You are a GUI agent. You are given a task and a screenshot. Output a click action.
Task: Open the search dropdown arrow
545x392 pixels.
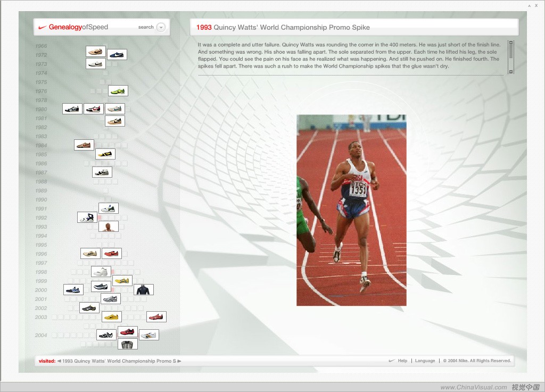[x=161, y=27]
